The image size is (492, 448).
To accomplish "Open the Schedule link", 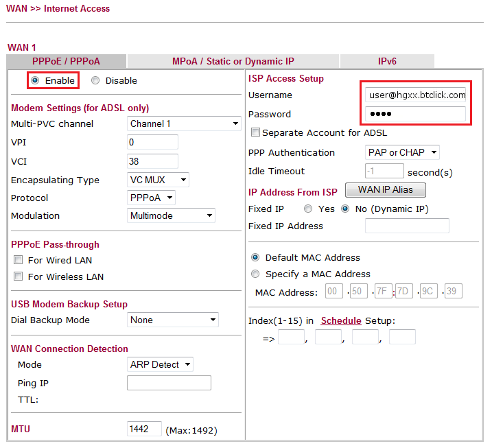I will pos(341,320).
